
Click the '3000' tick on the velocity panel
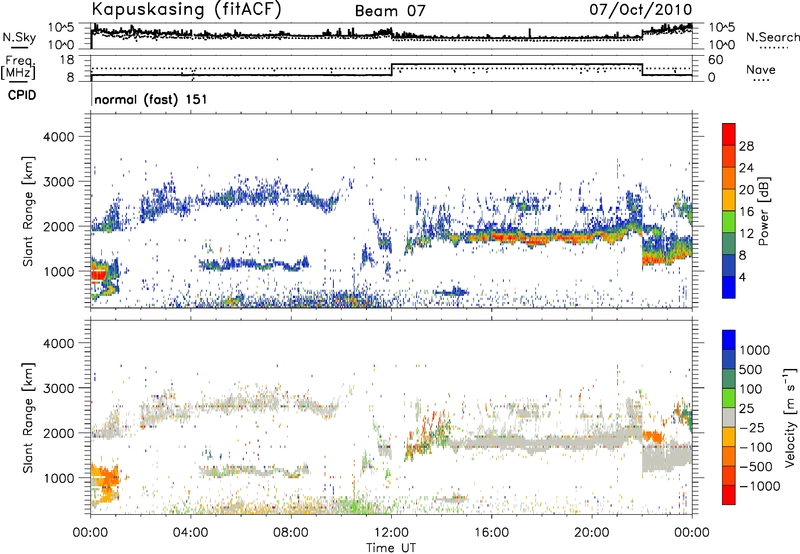pos(58,388)
